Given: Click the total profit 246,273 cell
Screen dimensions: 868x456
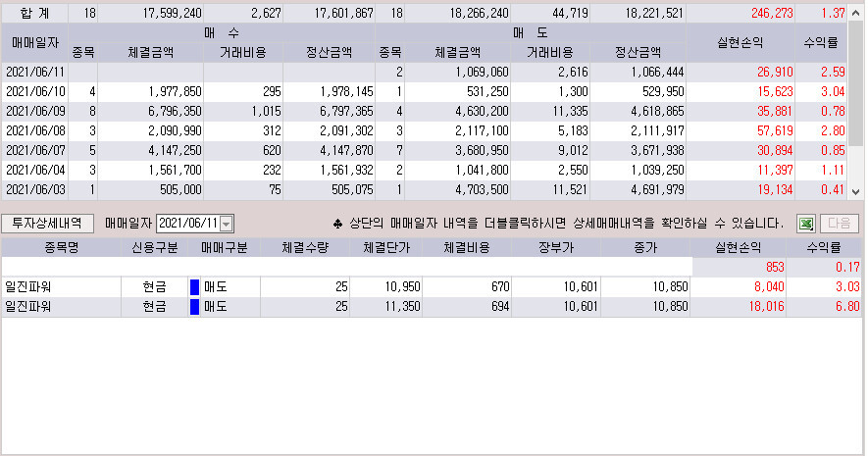Looking at the screenshot, I should [x=740, y=14].
